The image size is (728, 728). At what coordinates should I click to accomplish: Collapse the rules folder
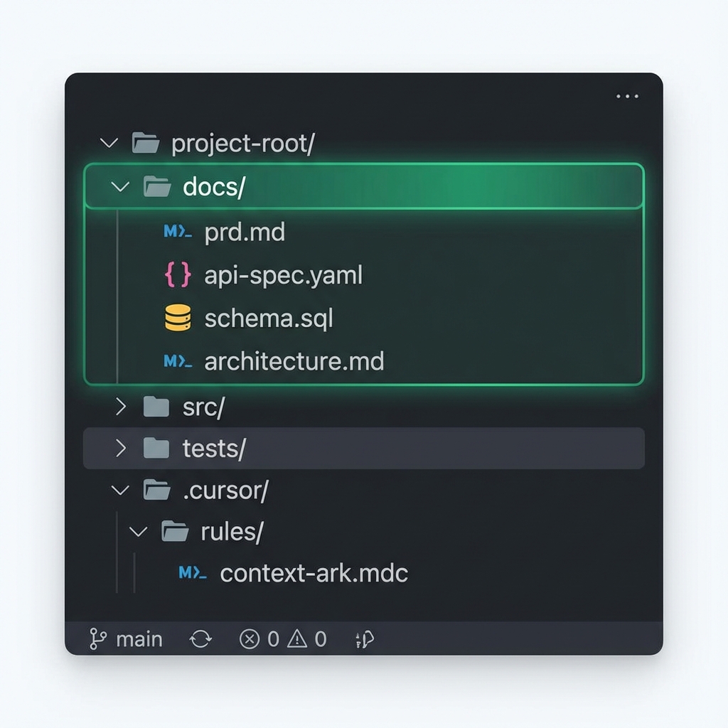coord(139,530)
